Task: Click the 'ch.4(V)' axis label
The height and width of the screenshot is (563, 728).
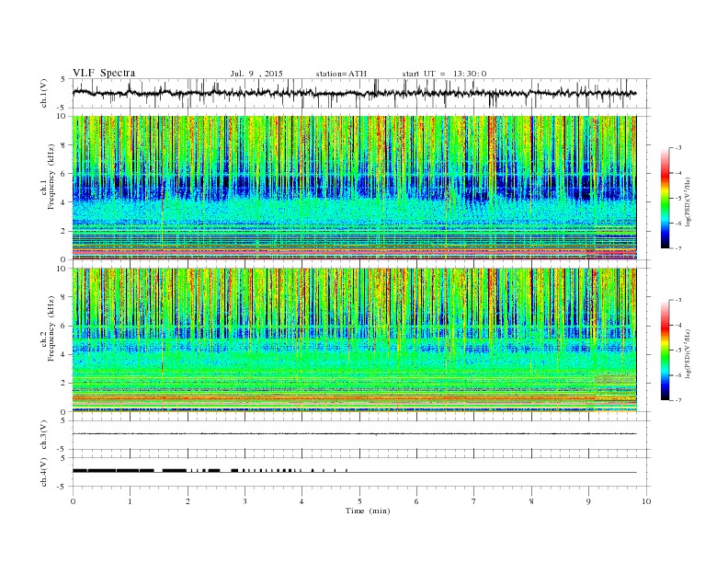Action: pyautogui.click(x=44, y=472)
